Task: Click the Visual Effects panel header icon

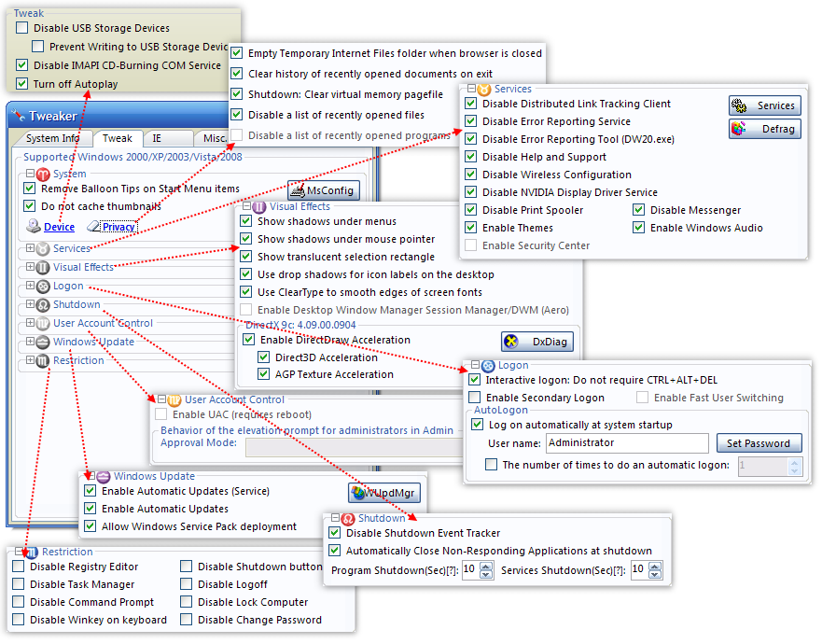Action: pos(259,207)
